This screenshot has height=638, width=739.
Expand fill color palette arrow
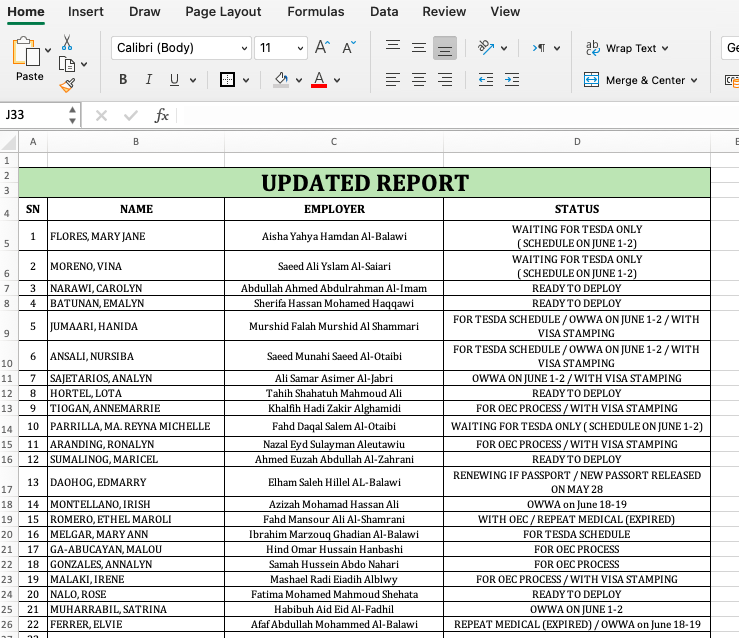click(x=299, y=80)
